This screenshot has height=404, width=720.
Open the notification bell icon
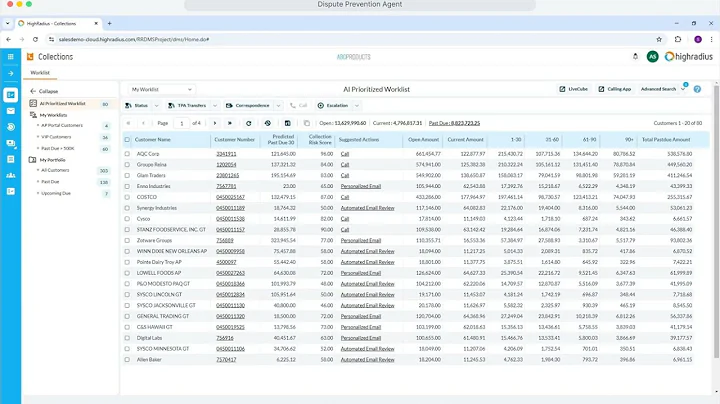coord(636,56)
